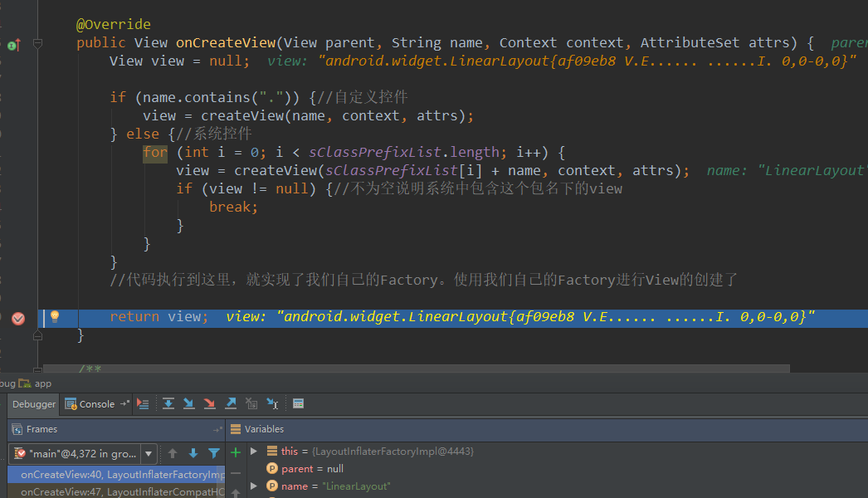Open the Evaluate Expression calculator icon
The height and width of the screenshot is (498, 868).
click(299, 403)
